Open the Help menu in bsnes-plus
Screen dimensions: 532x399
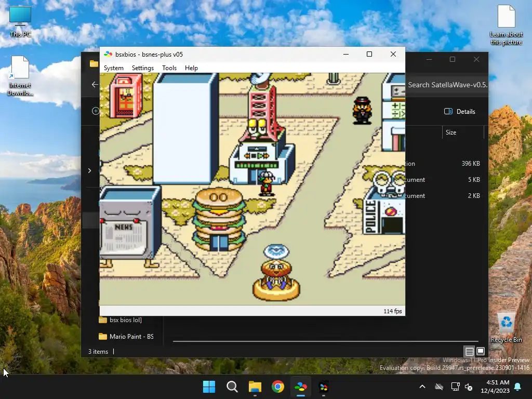[x=191, y=68]
